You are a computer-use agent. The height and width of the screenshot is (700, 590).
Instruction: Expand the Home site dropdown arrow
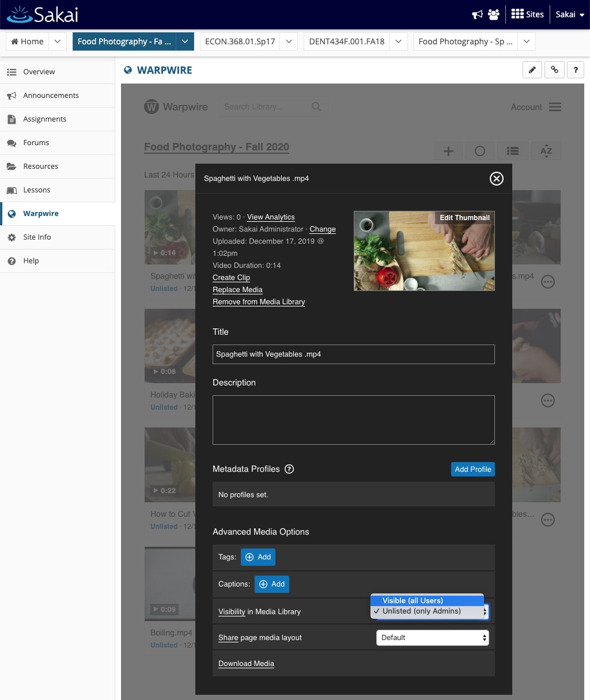click(58, 41)
